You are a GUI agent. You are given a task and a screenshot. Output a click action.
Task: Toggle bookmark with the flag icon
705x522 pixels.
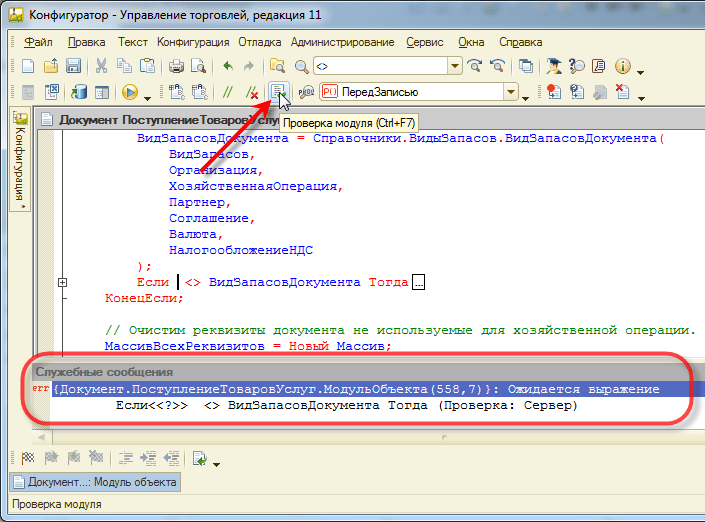click(x=28, y=458)
